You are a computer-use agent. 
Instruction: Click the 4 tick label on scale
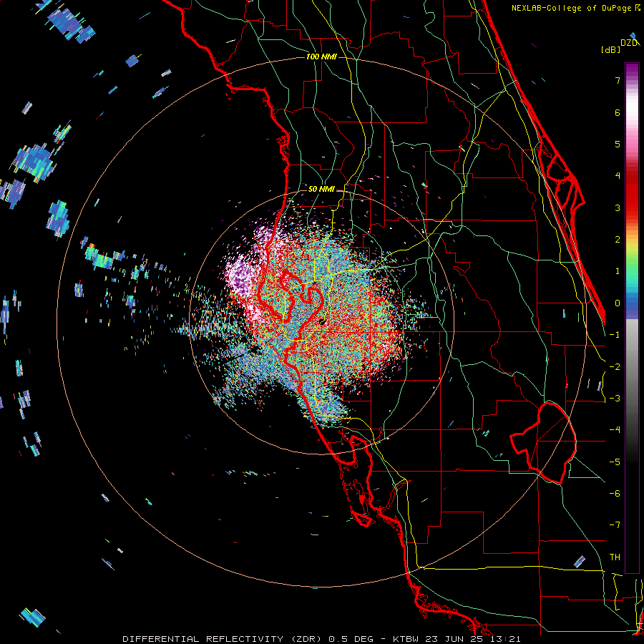618,176
